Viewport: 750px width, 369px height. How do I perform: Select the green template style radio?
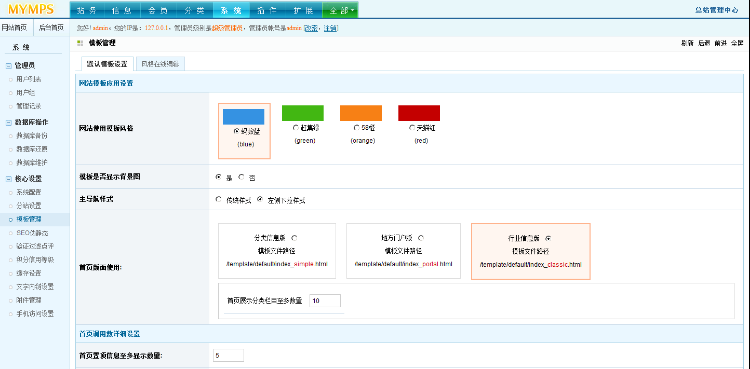coord(295,128)
